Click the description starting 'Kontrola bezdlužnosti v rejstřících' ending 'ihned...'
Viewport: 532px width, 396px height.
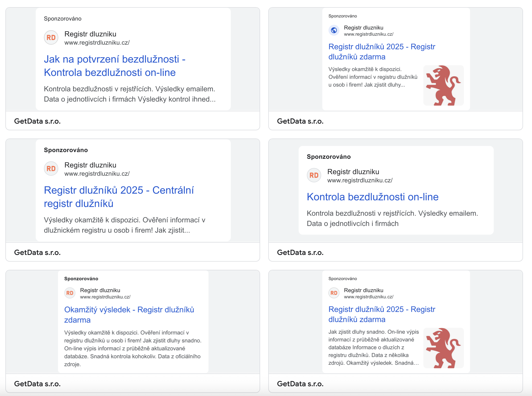click(x=130, y=94)
